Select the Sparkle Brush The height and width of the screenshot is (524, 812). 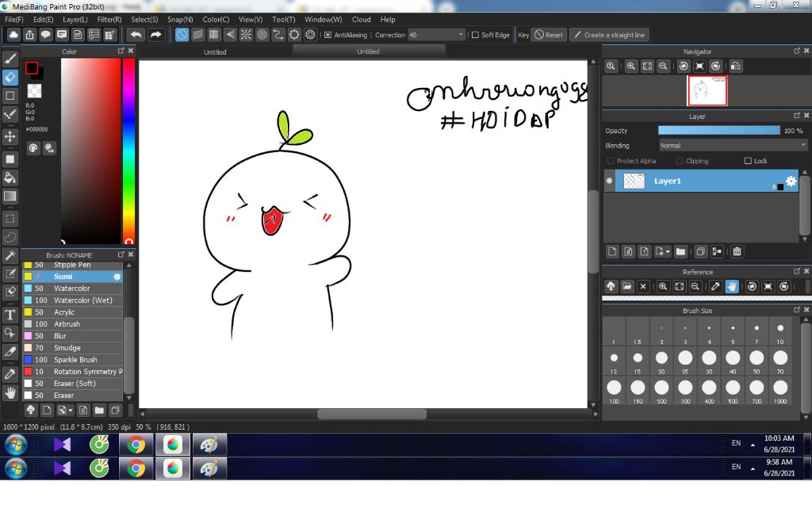[72, 360]
